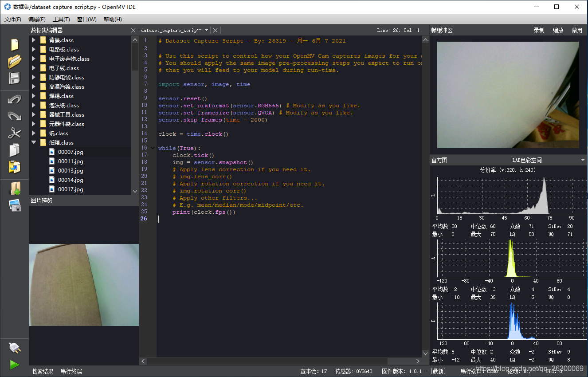Click the Undo arrow icon
The image size is (588, 377).
15,99
